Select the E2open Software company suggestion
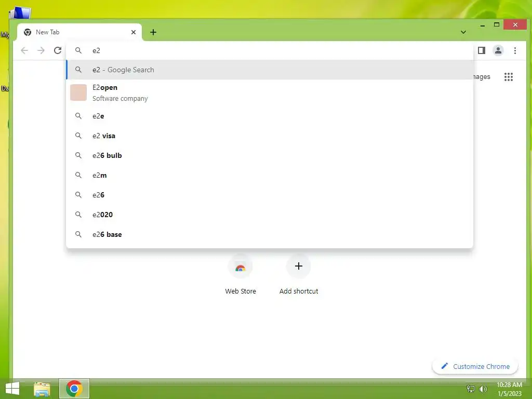Screen dimensions: 532x399 [x=270, y=92]
